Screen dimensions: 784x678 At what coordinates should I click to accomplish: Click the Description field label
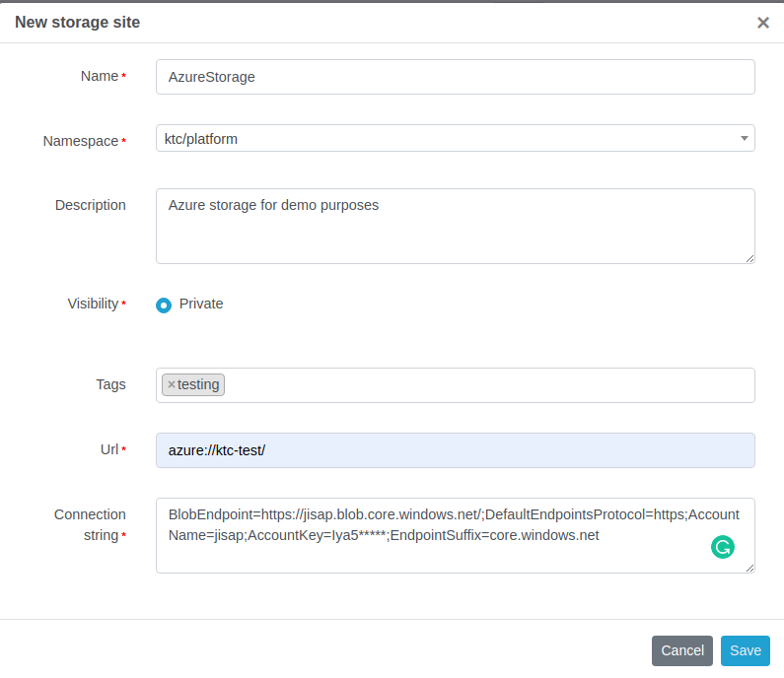[91, 205]
